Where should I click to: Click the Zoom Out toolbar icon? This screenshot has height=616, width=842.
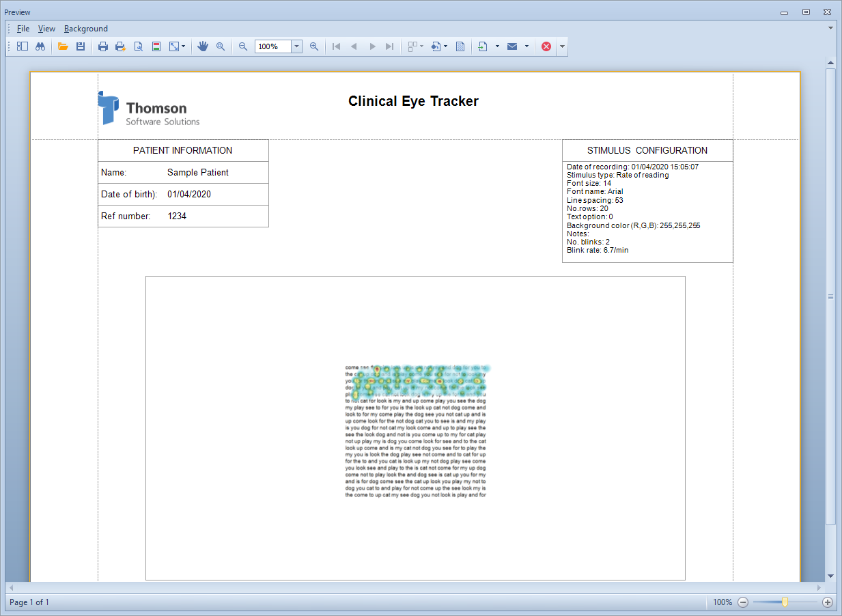click(243, 46)
